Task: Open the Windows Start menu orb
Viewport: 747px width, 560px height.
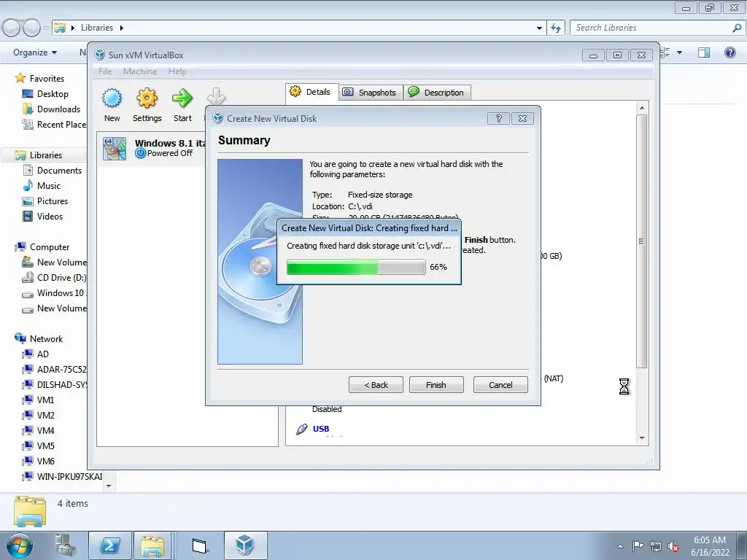Action: 20,545
